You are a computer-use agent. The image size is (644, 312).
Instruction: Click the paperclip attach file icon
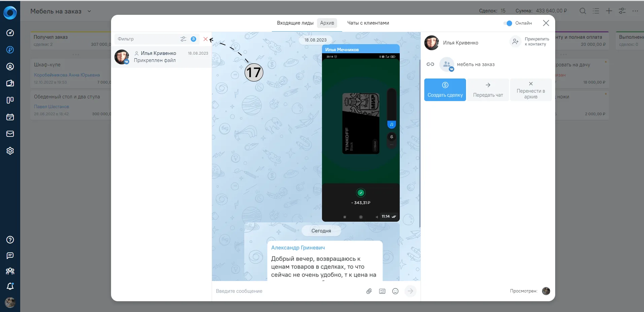[369, 291]
